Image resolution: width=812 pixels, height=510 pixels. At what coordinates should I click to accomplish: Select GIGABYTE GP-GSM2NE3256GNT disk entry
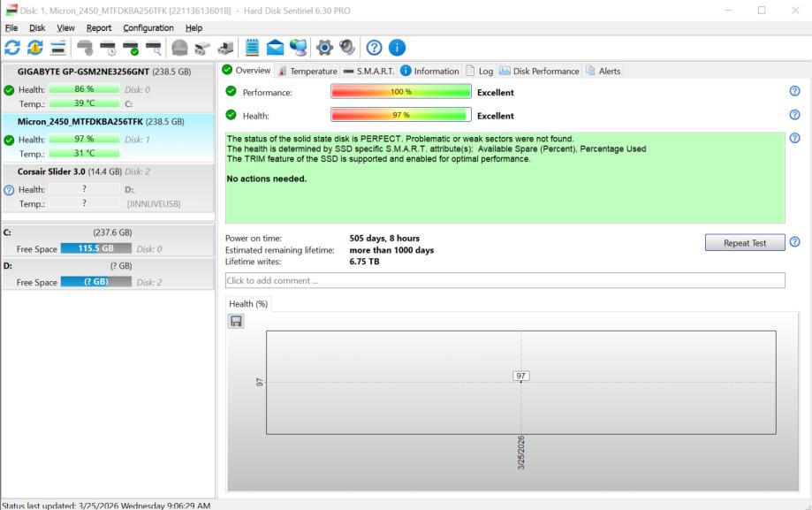pos(108,87)
